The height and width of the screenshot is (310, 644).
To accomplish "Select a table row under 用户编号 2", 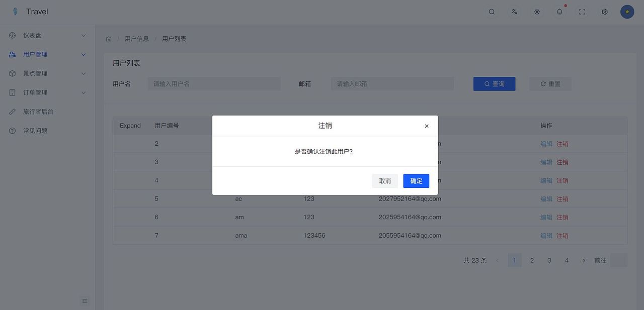I will (x=156, y=143).
